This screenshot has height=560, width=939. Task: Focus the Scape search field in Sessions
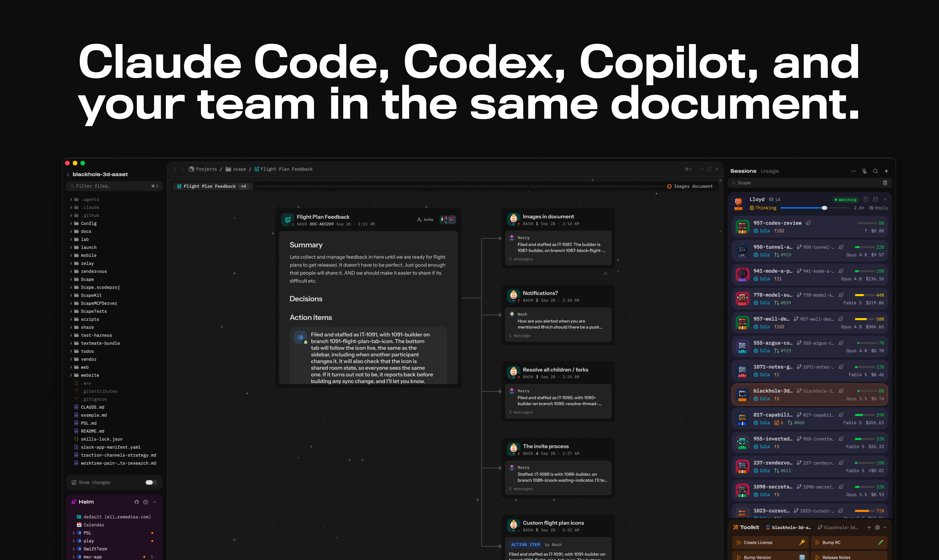(x=810, y=183)
